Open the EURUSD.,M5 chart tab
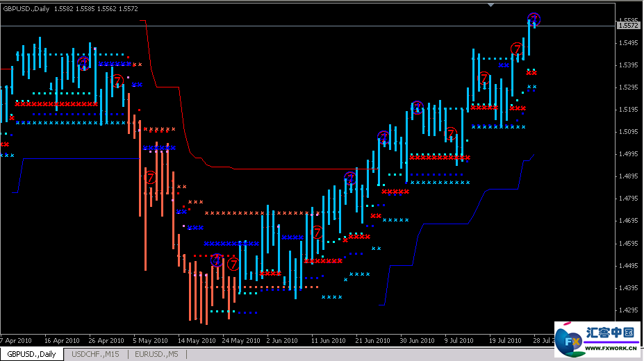 tap(156, 355)
